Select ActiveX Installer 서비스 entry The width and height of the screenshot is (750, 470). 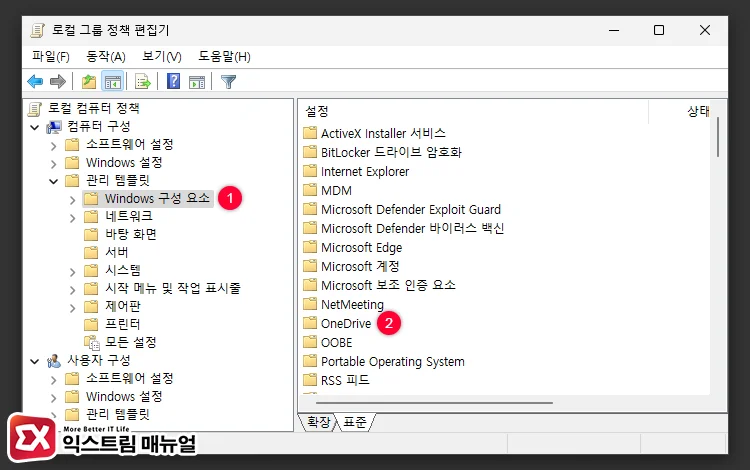point(383,133)
